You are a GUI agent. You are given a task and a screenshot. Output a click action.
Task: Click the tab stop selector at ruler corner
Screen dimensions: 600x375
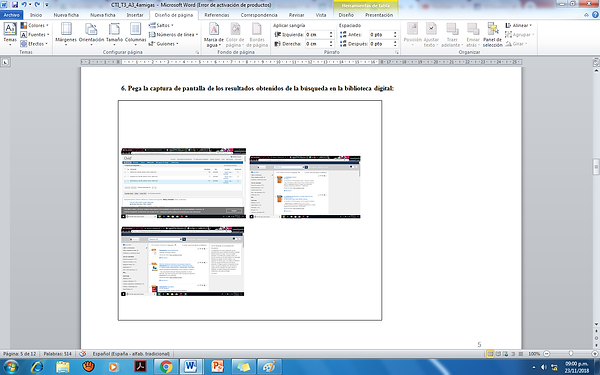5,62
